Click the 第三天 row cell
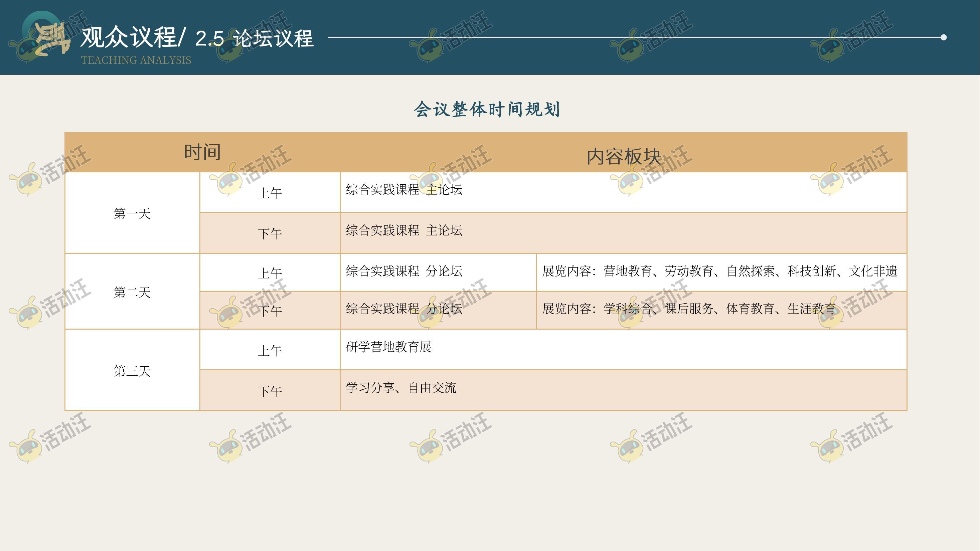Screen dimensions: 980x551 click(132, 371)
